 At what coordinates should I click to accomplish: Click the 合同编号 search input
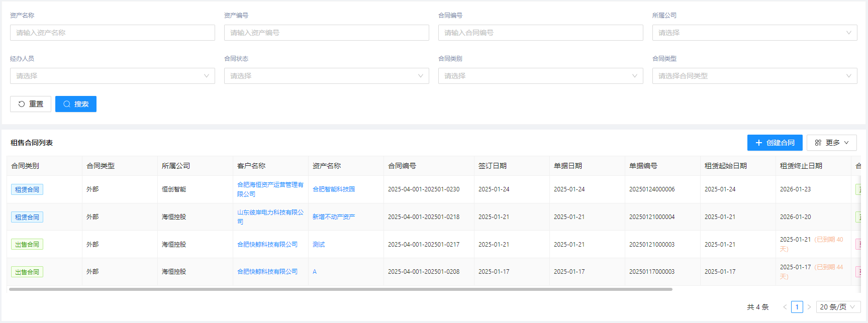coord(541,33)
